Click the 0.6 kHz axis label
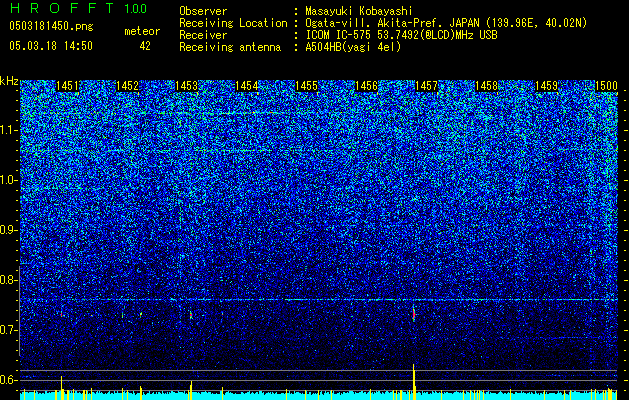This screenshot has height=400, width=629. coord(9,380)
